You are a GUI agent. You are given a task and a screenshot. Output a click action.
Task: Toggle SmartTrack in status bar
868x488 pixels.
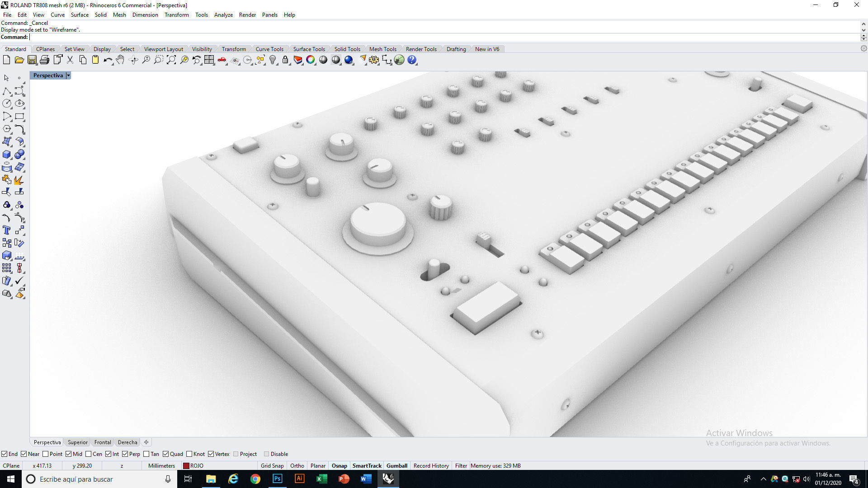(x=367, y=466)
